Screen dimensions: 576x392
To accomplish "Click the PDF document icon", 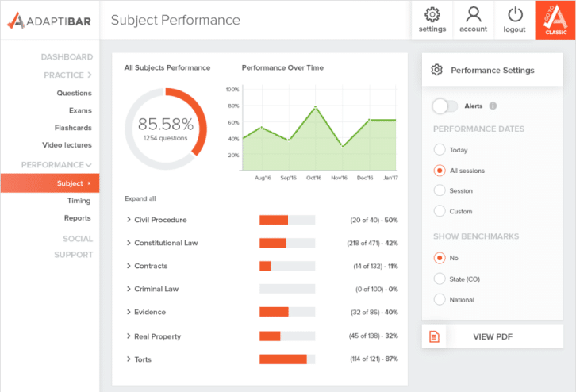I will (x=434, y=336).
